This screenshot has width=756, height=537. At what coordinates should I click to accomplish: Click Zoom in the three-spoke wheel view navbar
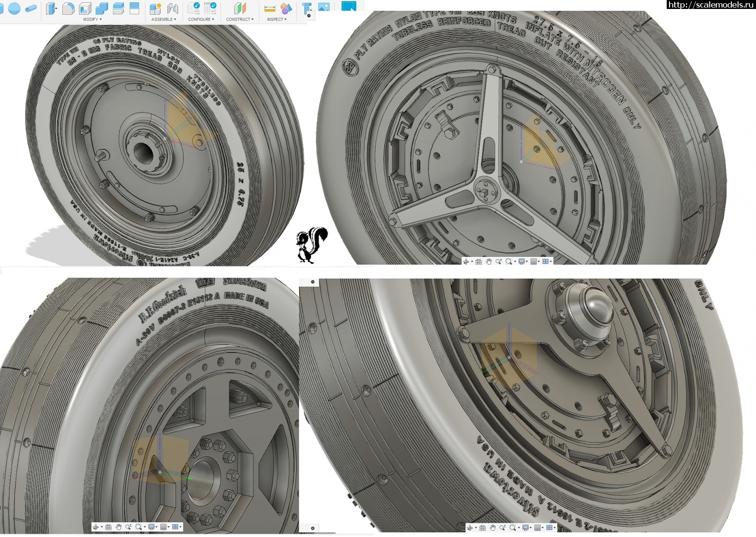click(x=498, y=261)
